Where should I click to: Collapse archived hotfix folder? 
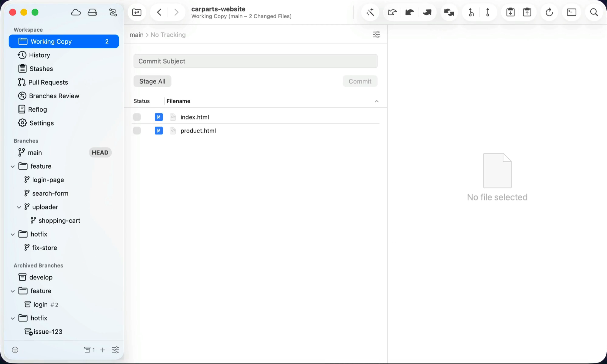pyautogui.click(x=13, y=318)
